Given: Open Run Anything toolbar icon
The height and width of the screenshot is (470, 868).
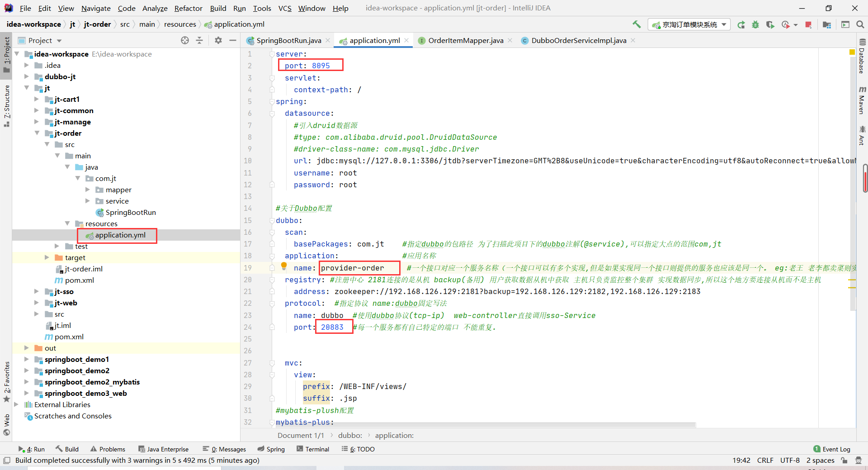Looking at the screenshot, I should coord(845,25).
